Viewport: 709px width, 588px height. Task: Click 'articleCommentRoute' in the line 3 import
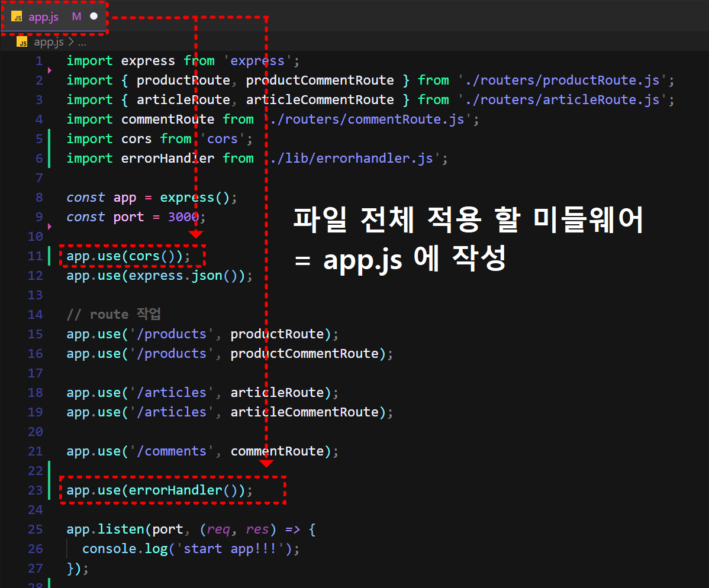(320, 100)
